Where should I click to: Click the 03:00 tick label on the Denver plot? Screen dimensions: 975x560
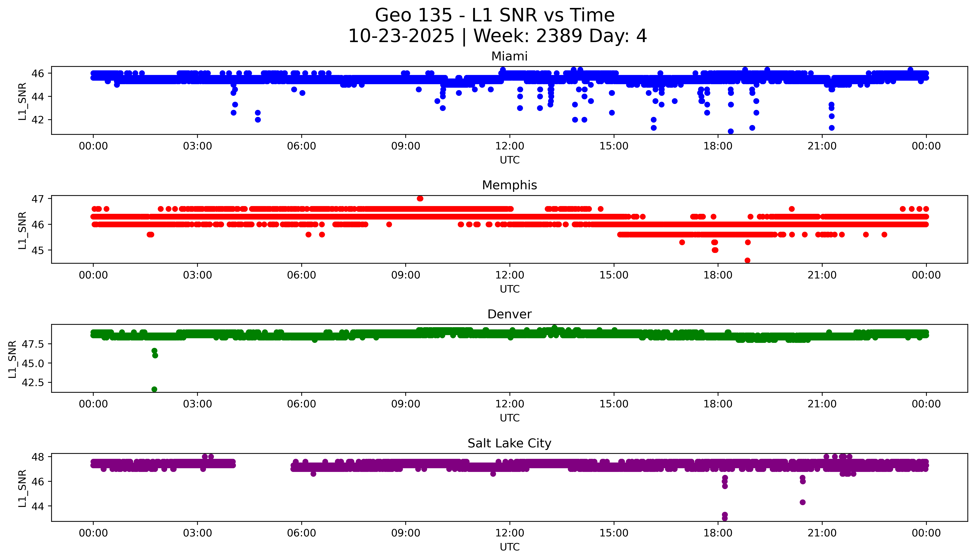(197, 404)
